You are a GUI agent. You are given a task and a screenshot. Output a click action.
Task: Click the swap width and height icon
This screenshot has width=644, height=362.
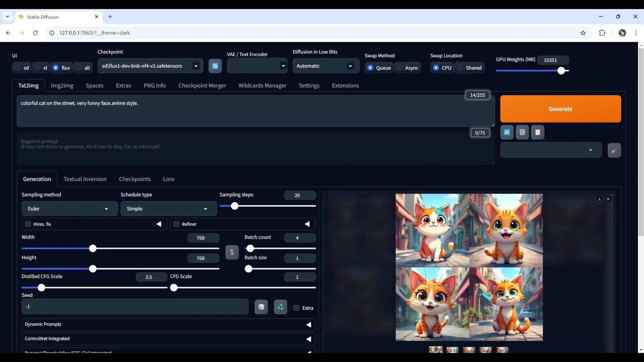coord(232,252)
